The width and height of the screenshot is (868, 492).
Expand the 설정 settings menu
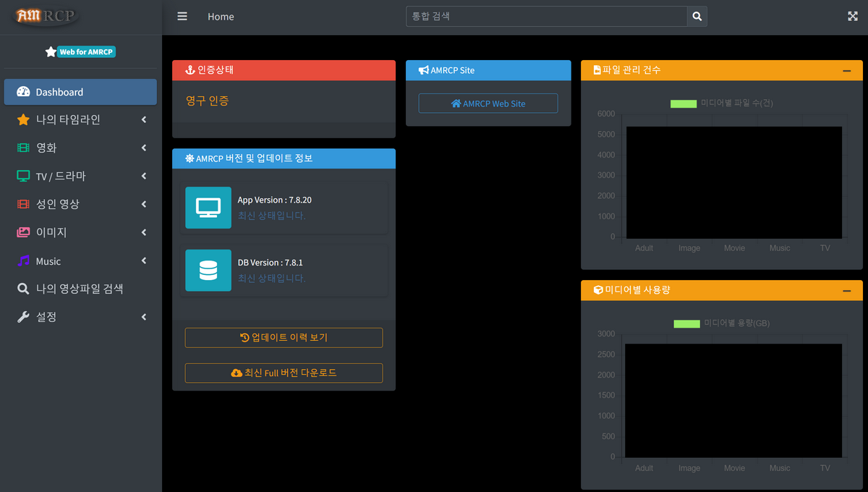coord(144,317)
